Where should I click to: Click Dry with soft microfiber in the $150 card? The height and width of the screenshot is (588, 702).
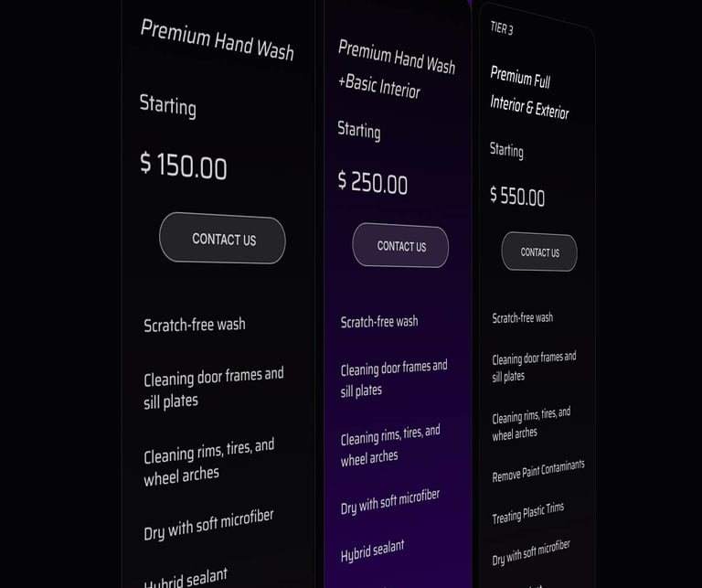point(208,525)
